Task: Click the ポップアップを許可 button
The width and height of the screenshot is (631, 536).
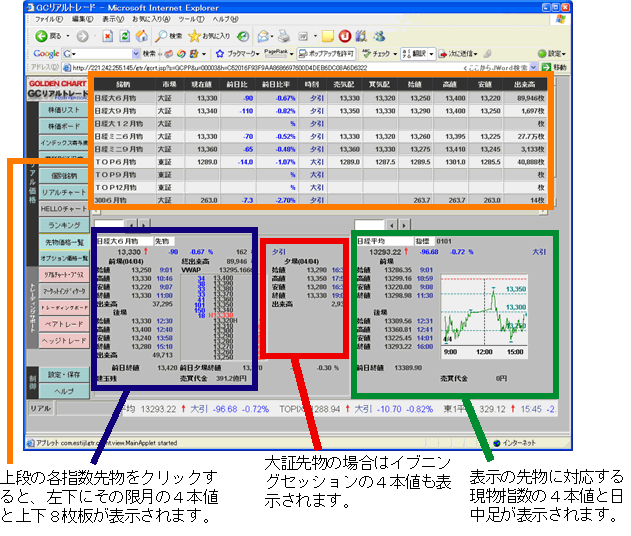Action: 326,54
